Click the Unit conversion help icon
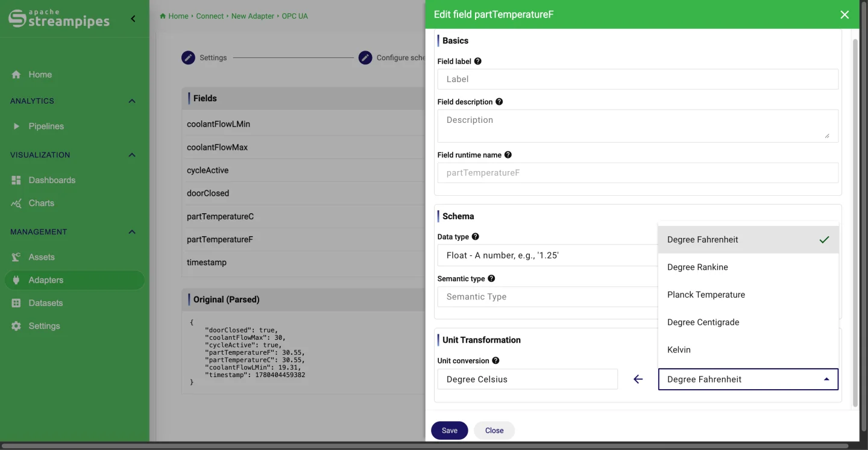Viewport: 868px width, 450px height. point(495,361)
